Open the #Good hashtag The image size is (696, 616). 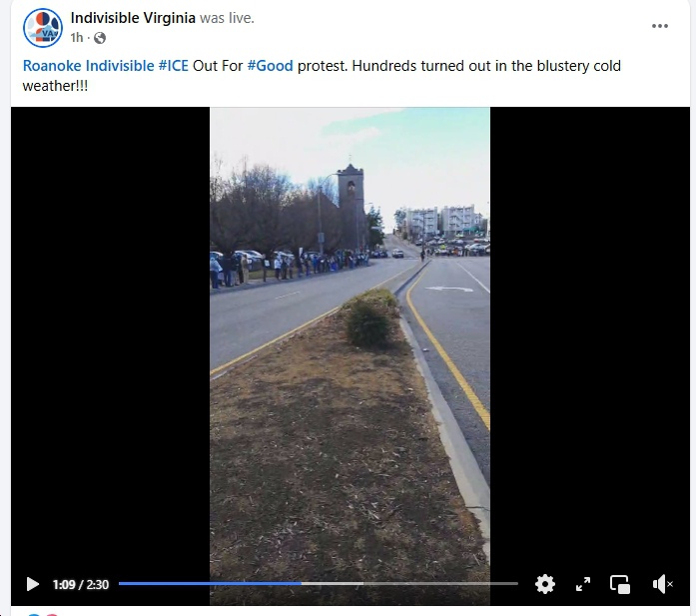click(270, 66)
